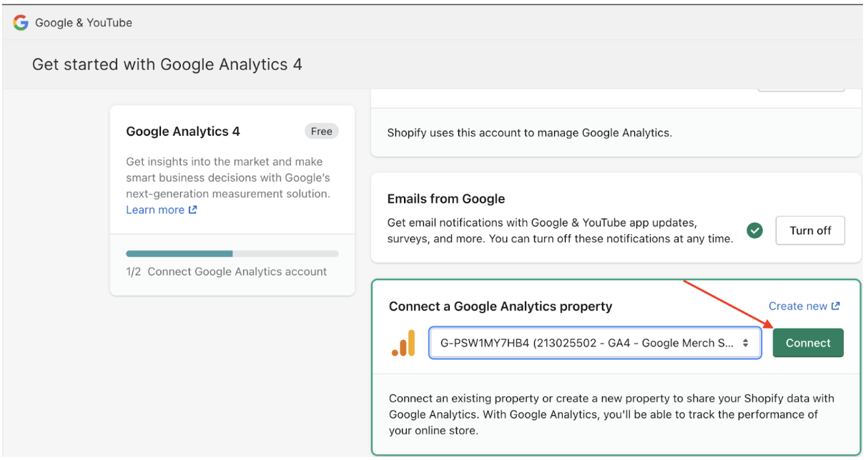The height and width of the screenshot is (460, 868).
Task: Click the external link icon next to Create new
Action: 836,306
